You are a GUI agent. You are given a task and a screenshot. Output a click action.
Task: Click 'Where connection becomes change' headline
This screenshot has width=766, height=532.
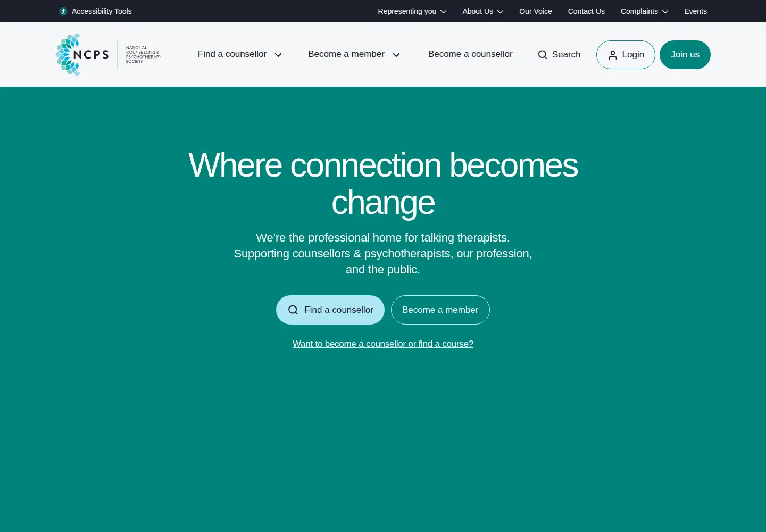click(383, 184)
